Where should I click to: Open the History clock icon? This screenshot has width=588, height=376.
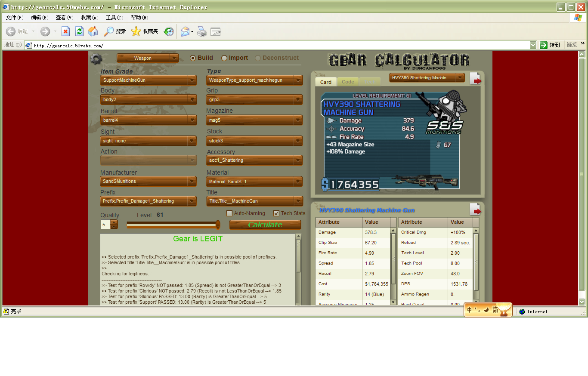click(x=168, y=31)
